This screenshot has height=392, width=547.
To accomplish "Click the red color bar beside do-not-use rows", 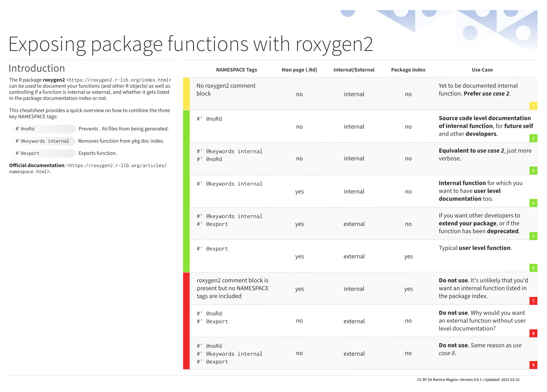I will 186,321.
